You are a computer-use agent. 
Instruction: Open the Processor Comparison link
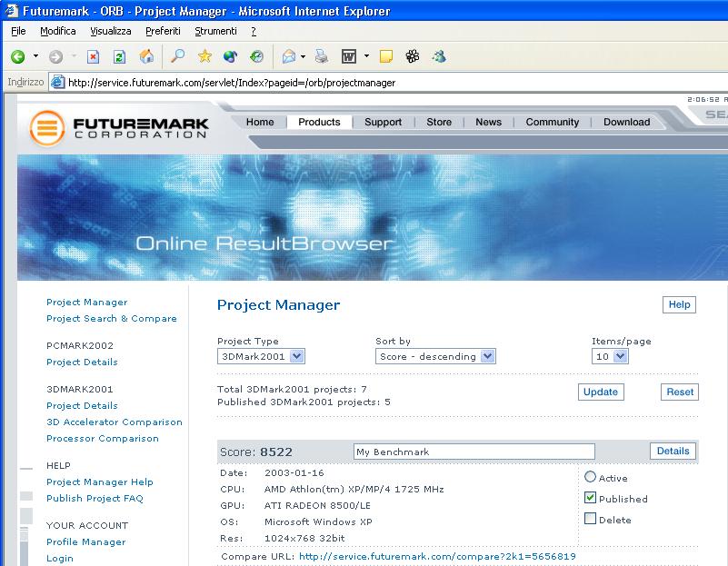[x=103, y=439]
